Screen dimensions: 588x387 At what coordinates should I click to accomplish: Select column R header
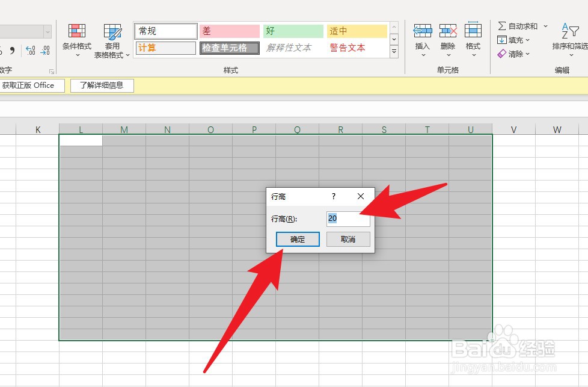(x=340, y=129)
